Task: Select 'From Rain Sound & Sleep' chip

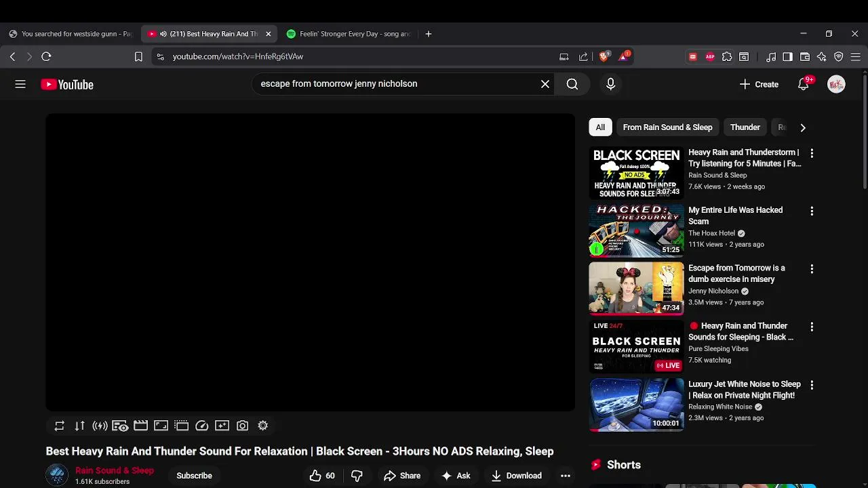Action: pyautogui.click(x=667, y=127)
